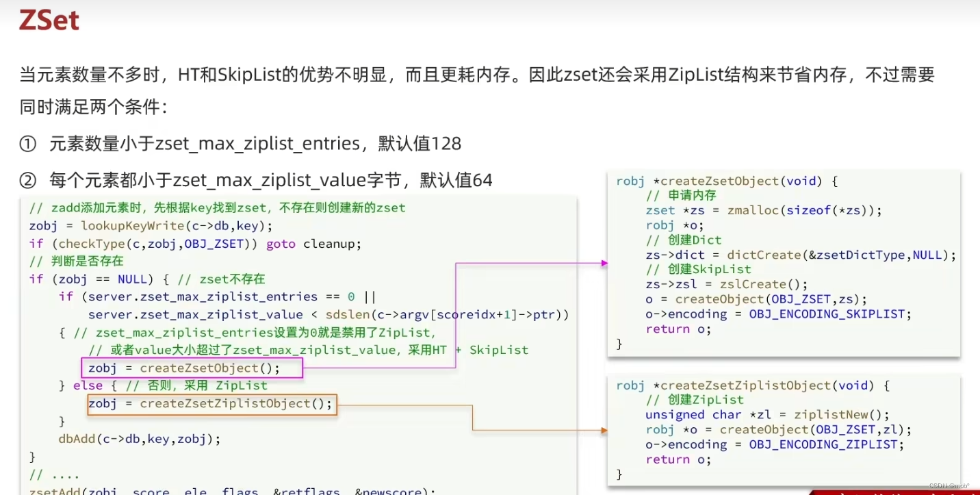
Task: Click the comment "// 判断是否存在"
Action: (76, 261)
